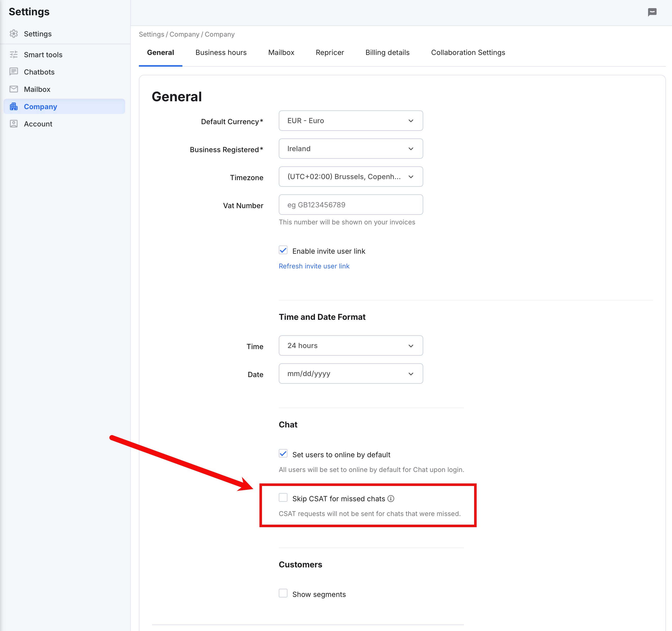Open the chat message icon top right
Viewport: 672px width, 631px height.
point(652,12)
